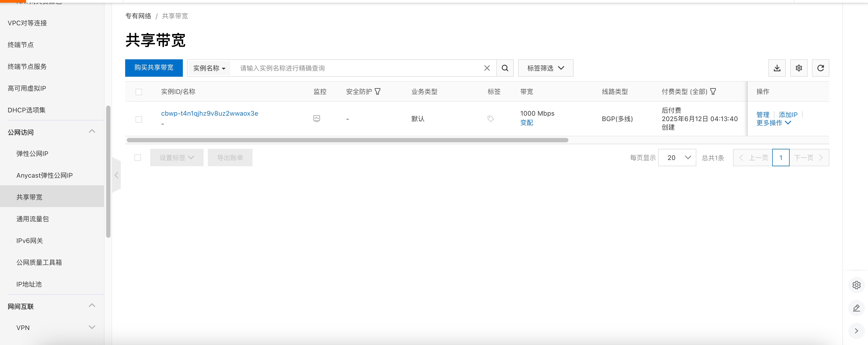Select 通用流量包 in the sidebar

pos(33,219)
